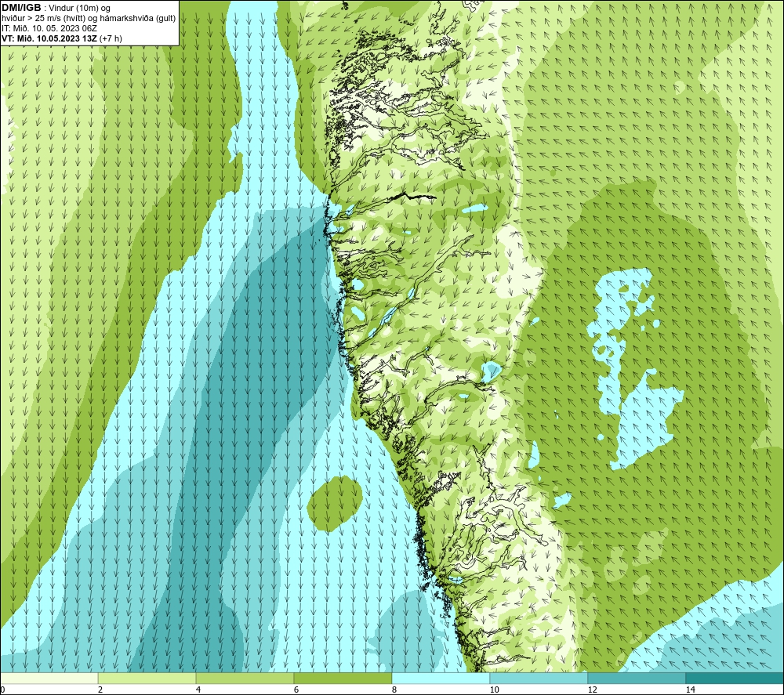Click the DMI/IGB title in legend box
The height and width of the screenshot is (695, 784).
tap(21, 8)
